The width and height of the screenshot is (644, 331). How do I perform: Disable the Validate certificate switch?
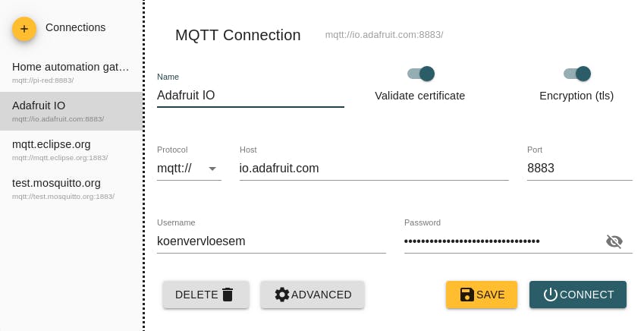421,74
